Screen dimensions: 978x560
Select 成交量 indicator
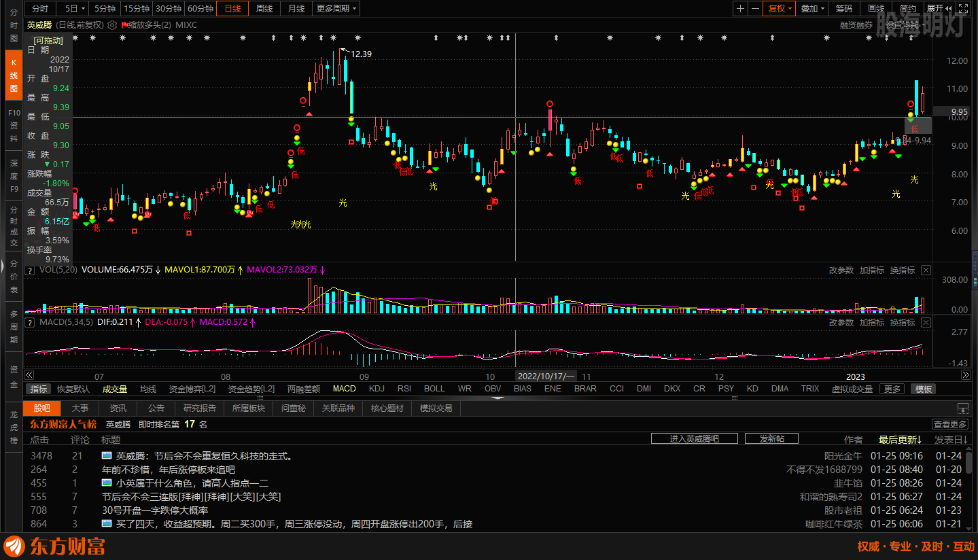point(115,389)
